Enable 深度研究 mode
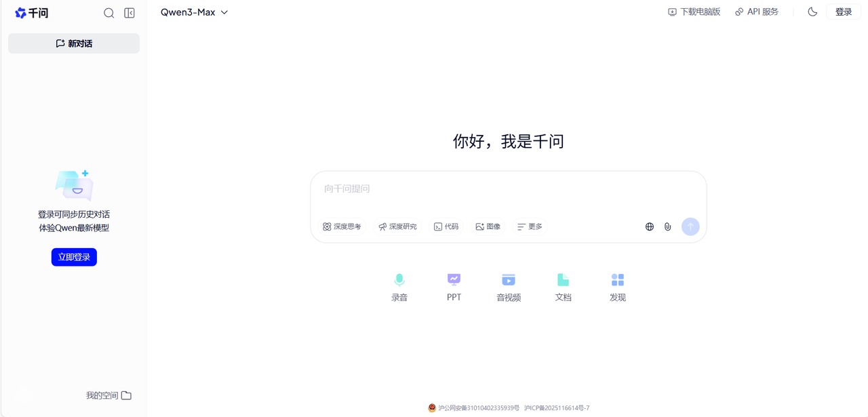 tap(397, 226)
